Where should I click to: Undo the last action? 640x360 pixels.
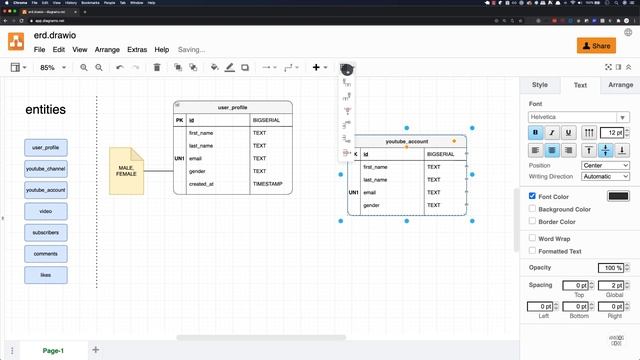pyautogui.click(x=119, y=67)
